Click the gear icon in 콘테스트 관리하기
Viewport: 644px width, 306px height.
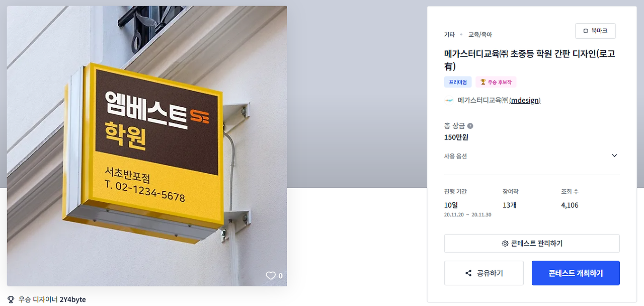[505, 244]
